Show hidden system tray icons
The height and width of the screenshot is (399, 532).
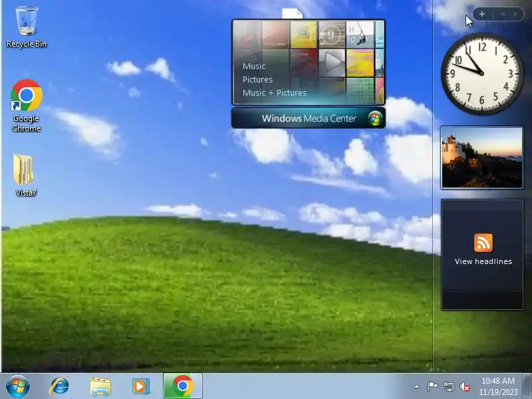[x=417, y=386]
